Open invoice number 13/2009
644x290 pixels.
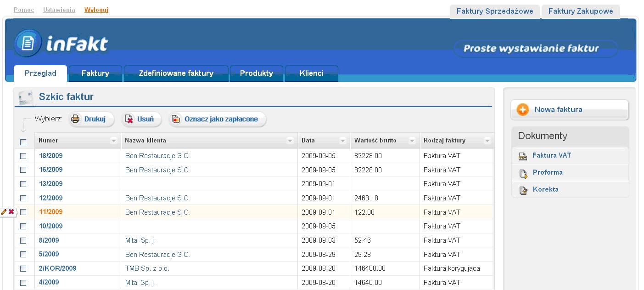[51, 184]
